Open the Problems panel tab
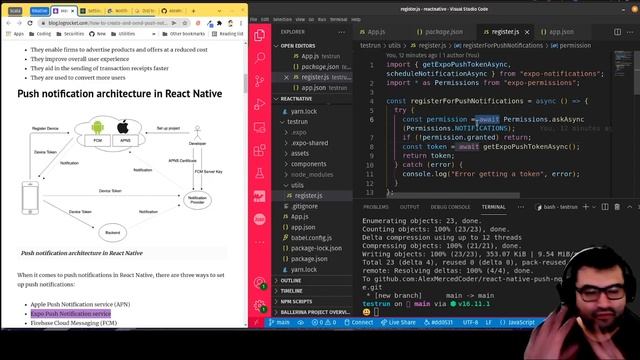Viewport: 640px width, 360px height. coord(376,207)
